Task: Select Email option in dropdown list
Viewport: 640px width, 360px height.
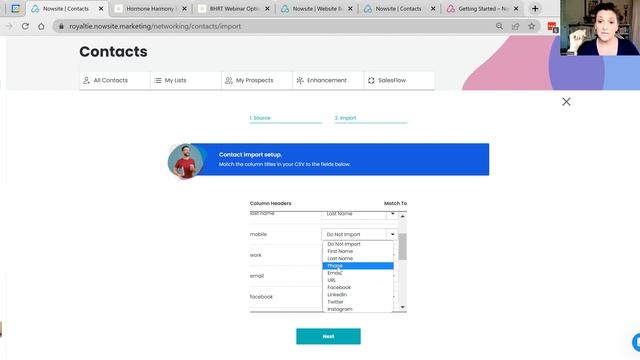Action: pos(358,273)
